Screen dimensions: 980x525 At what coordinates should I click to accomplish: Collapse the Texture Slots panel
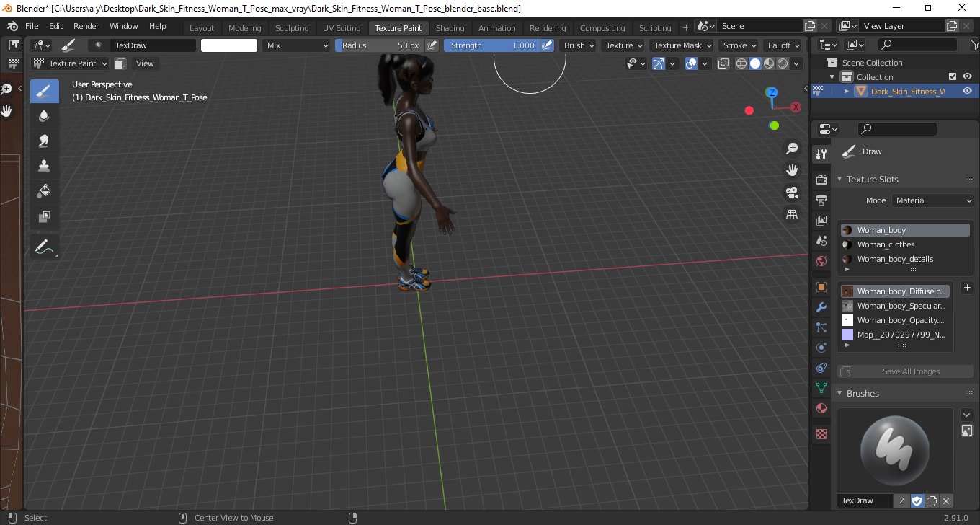coord(839,179)
